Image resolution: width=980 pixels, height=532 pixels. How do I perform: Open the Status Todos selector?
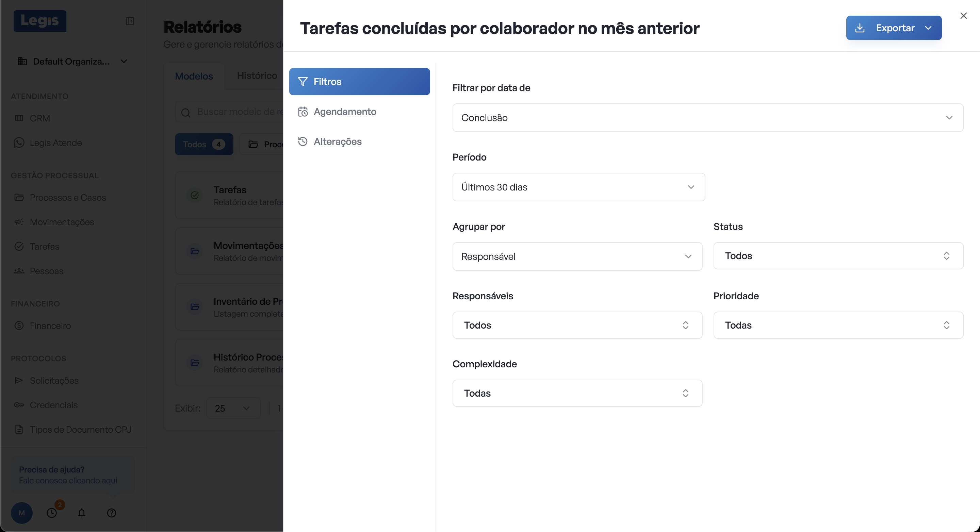pos(838,256)
